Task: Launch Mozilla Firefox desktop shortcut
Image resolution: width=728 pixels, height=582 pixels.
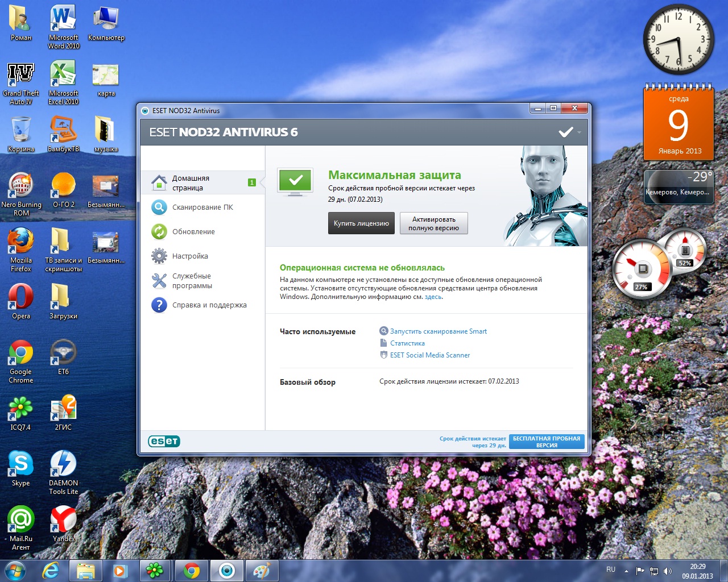Action: pyautogui.click(x=21, y=250)
